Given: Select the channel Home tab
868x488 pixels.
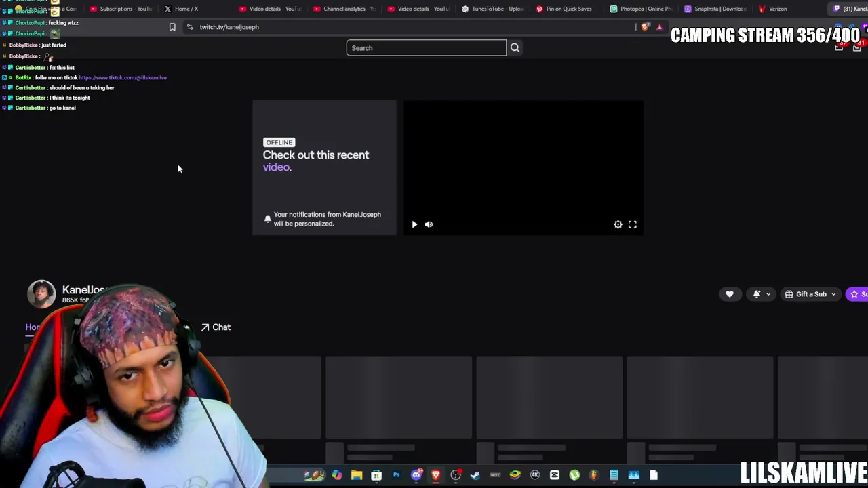Looking at the screenshot, I should click(33, 327).
